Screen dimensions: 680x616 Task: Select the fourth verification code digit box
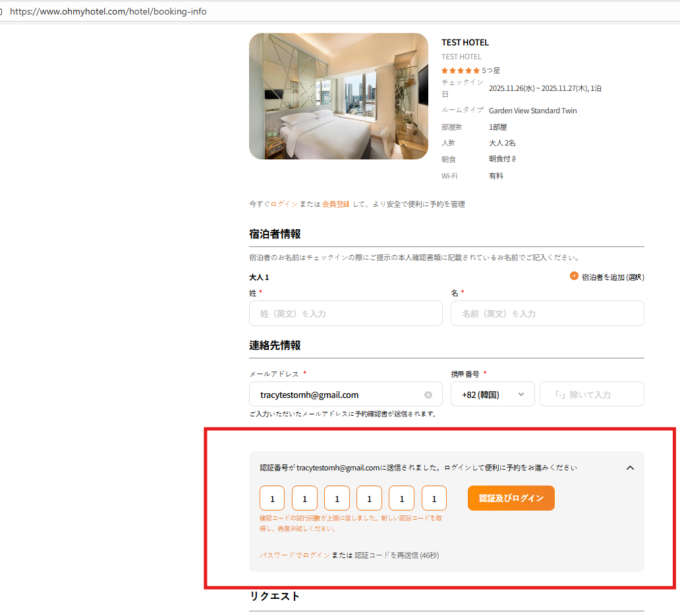tap(369, 499)
